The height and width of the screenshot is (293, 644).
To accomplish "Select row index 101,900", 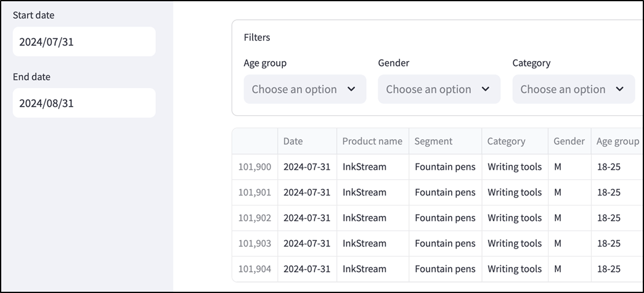I will click(x=255, y=167).
